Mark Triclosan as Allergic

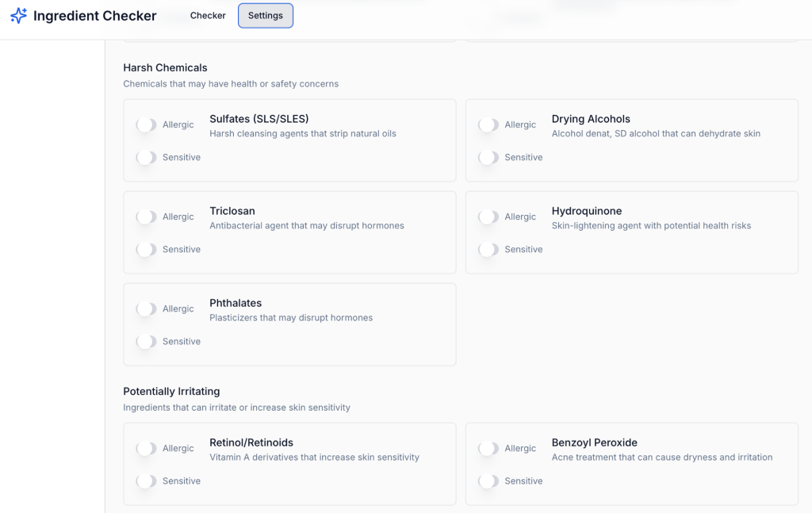147,216
